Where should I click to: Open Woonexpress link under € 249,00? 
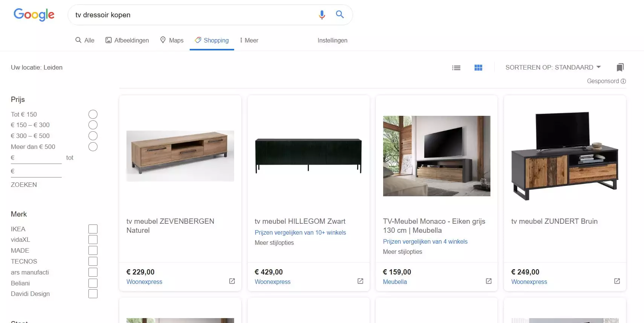[529, 282]
